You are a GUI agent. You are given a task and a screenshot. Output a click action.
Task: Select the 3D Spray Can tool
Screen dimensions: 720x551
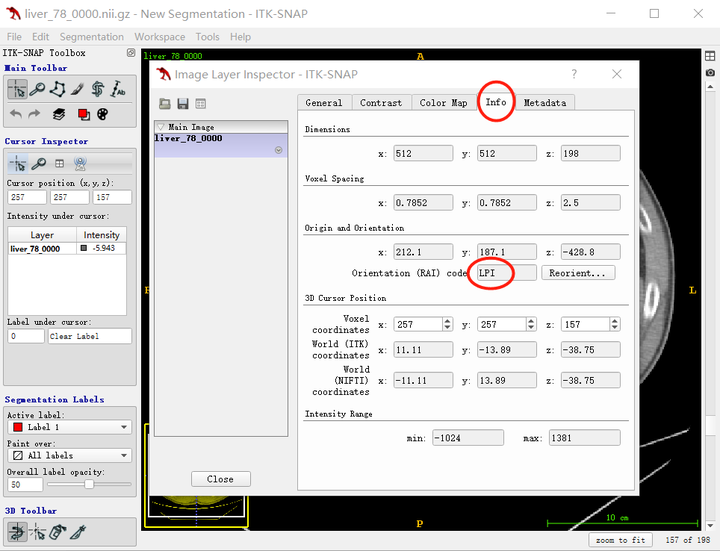[x=57, y=532]
